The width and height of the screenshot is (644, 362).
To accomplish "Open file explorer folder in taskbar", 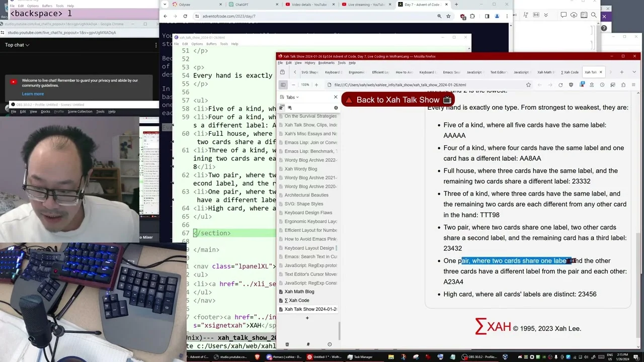I will pyautogui.click(x=390, y=357).
